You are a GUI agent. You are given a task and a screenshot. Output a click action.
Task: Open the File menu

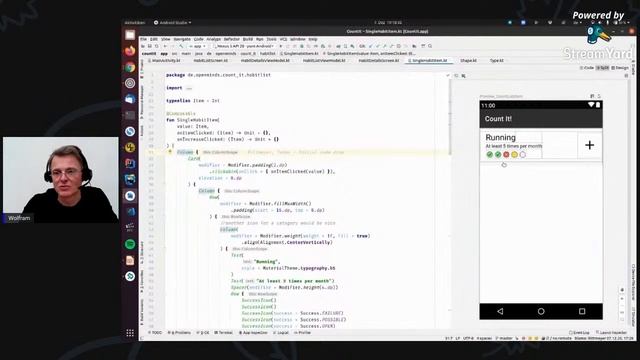pos(144,39)
